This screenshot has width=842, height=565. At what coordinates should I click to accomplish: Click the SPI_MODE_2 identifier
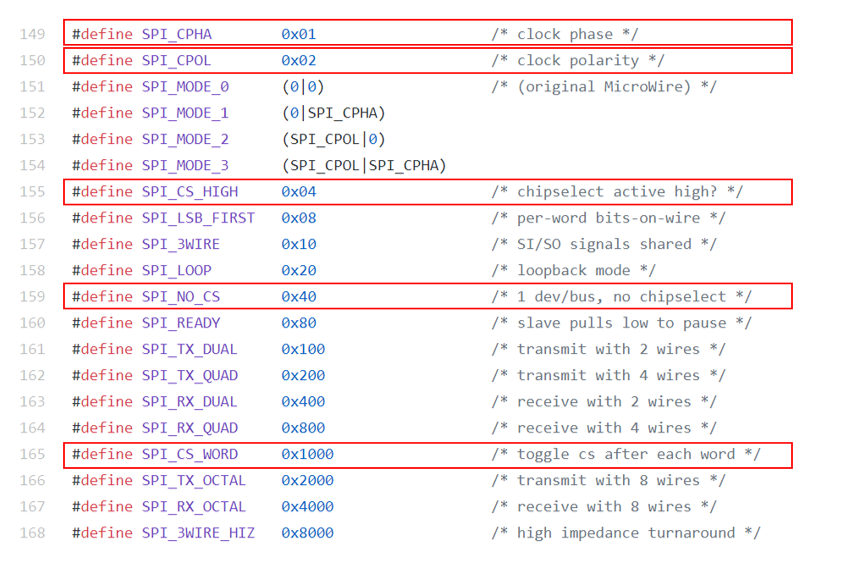[185, 140]
